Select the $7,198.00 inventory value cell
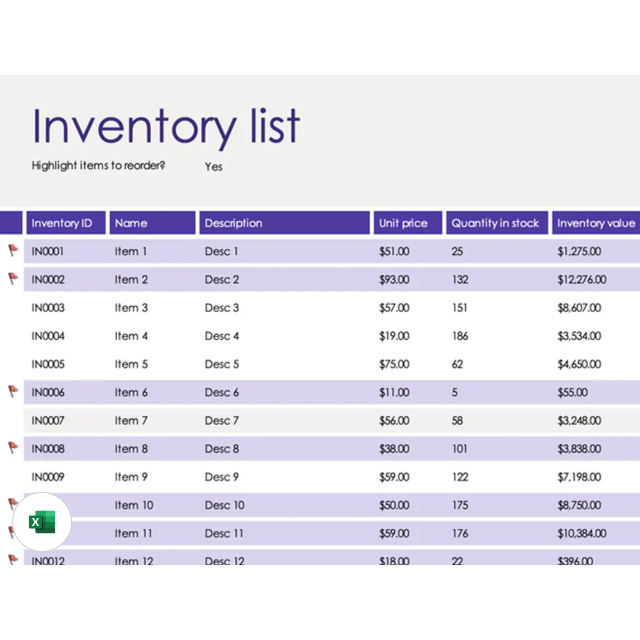 click(579, 477)
